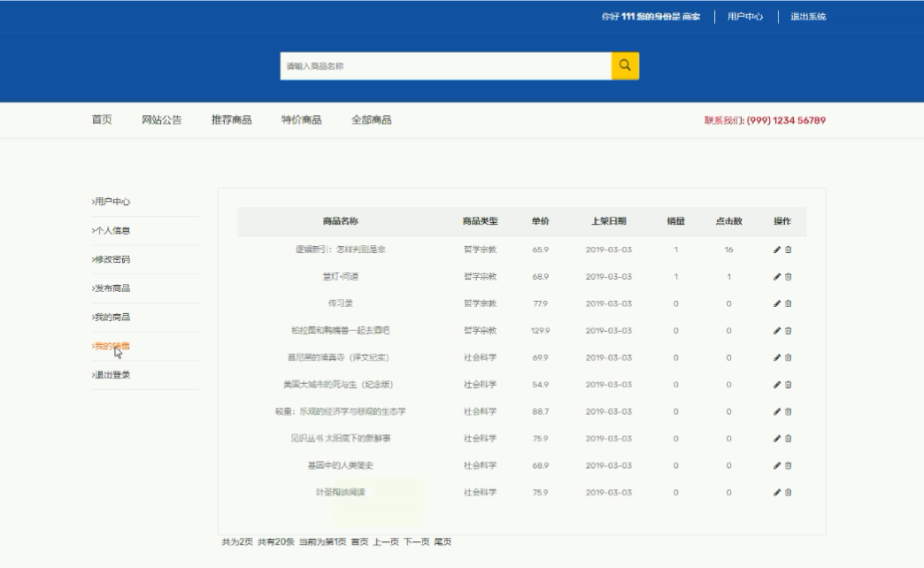The image size is (924, 568).
Task: Open the 特价商品 navigation item
Action: [x=301, y=119]
